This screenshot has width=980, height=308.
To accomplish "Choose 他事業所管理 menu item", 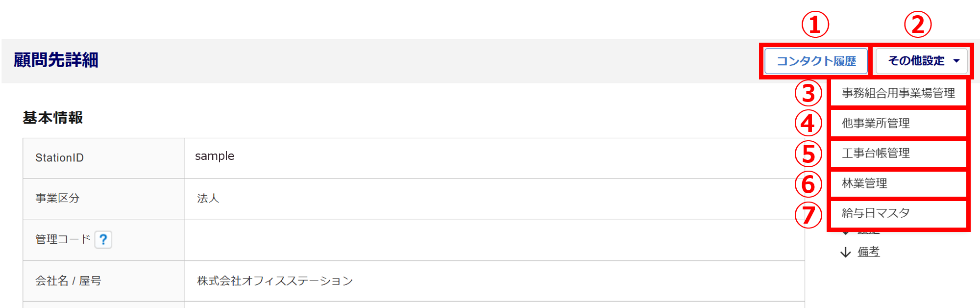I will (876, 123).
